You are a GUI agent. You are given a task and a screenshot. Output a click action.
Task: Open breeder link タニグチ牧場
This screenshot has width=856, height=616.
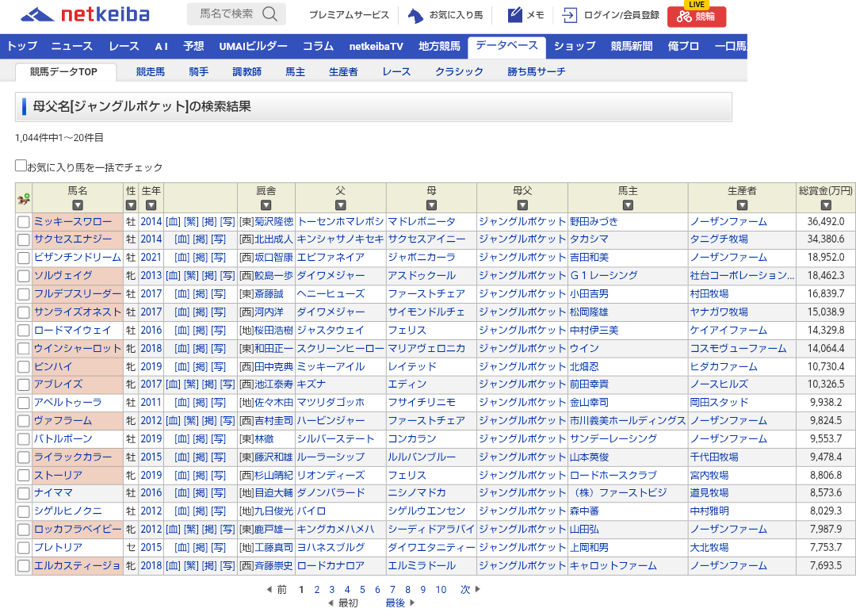[719, 239]
